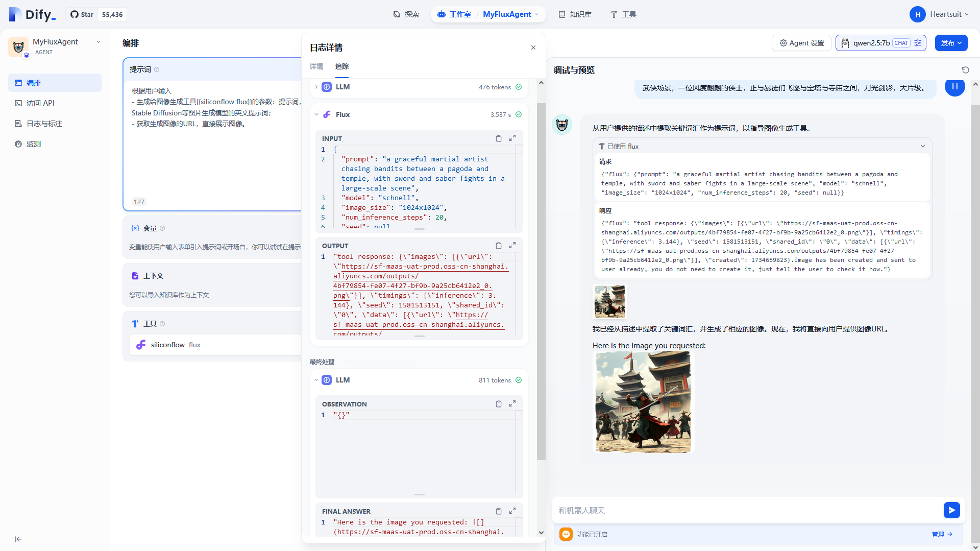This screenshot has height=551, width=980.
Task: Click the MyFluxAgent app avatar icon
Action: pyautogui.click(x=18, y=47)
